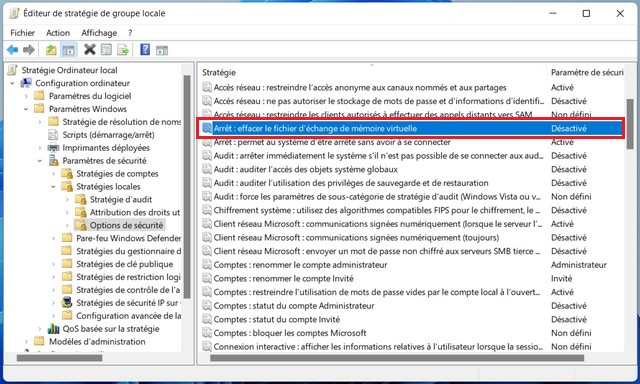Go up one level with folder icon
640x384 pixels.
click(51, 50)
